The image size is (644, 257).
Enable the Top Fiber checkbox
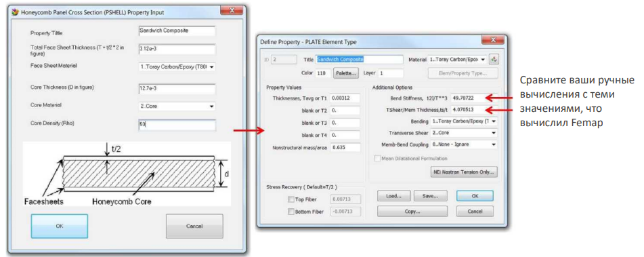click(291, 199)
